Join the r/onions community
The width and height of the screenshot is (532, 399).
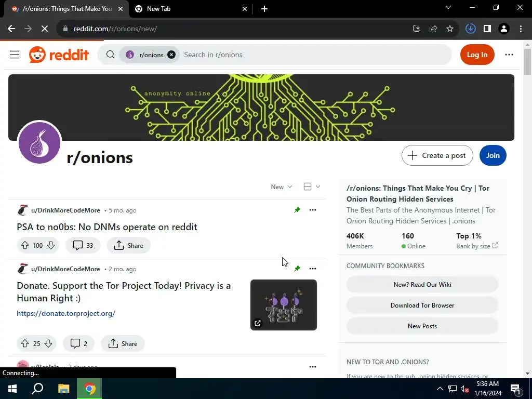493,155
